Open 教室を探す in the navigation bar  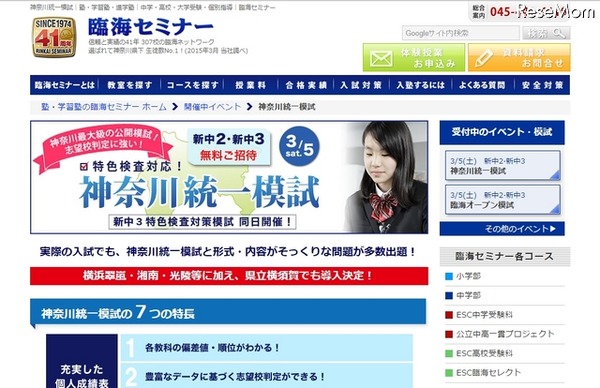130,85
